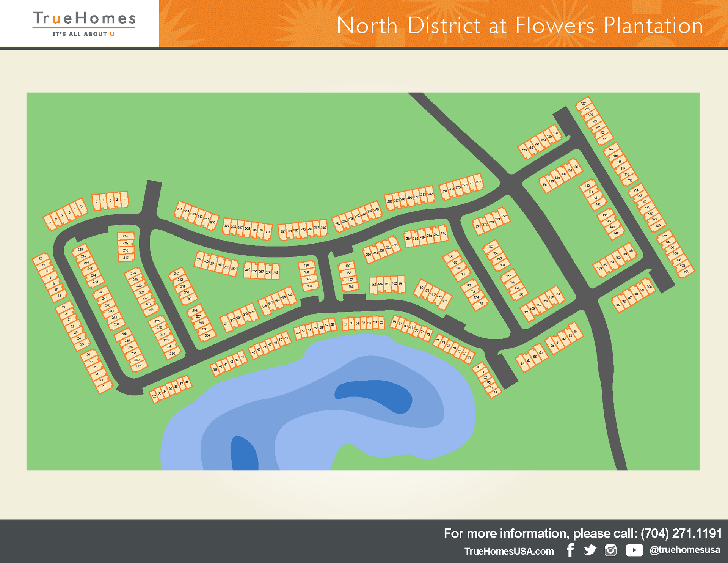
Task: Select lot 12 on the site map
Action: point(41,259)
